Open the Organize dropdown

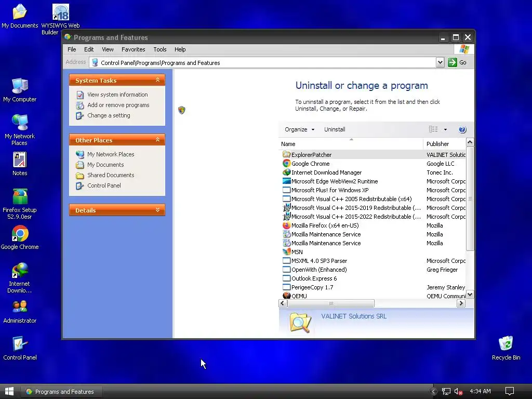[300, 129]
